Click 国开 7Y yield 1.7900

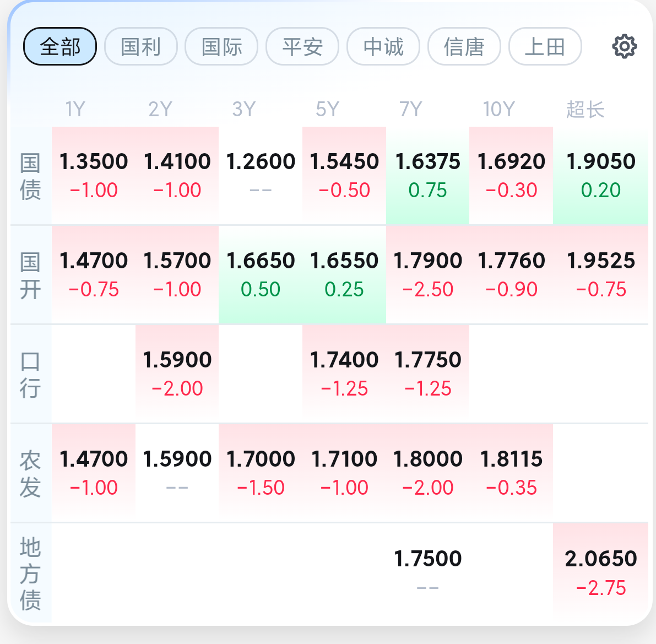(x=427, y=261)
